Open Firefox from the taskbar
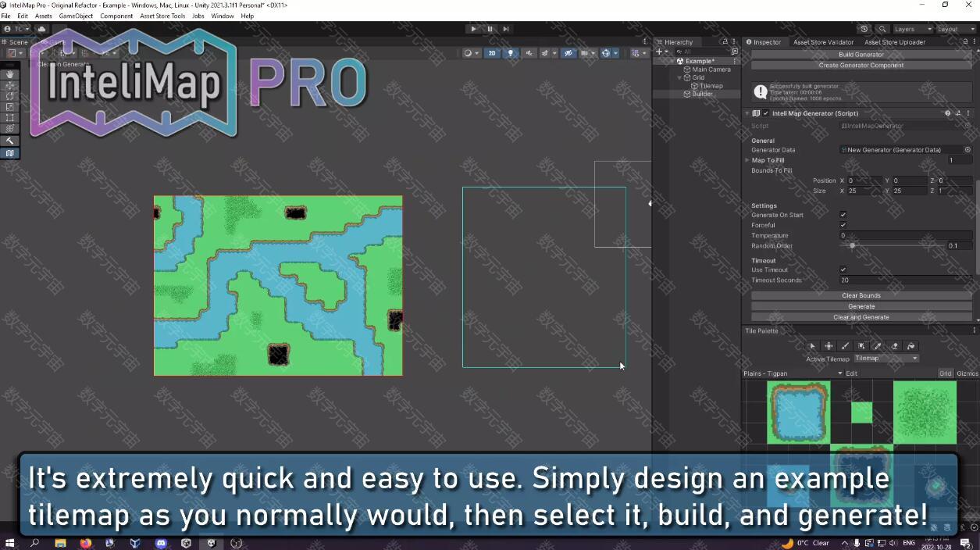The height and width of the screenshot is (550, 980). [x=85, y=543]
